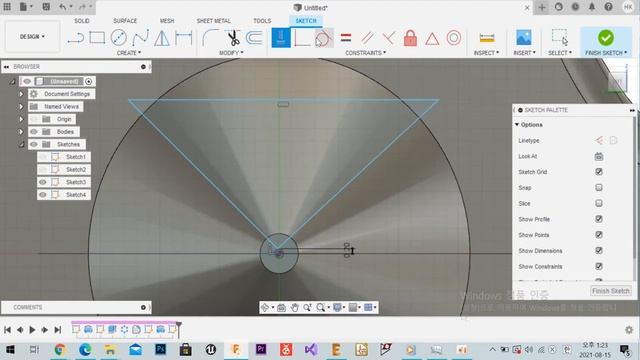Toggle the Show Profile checkbox
Viewport: 640px width, 360px height.
pyautogui.click(x=599, y=219)
